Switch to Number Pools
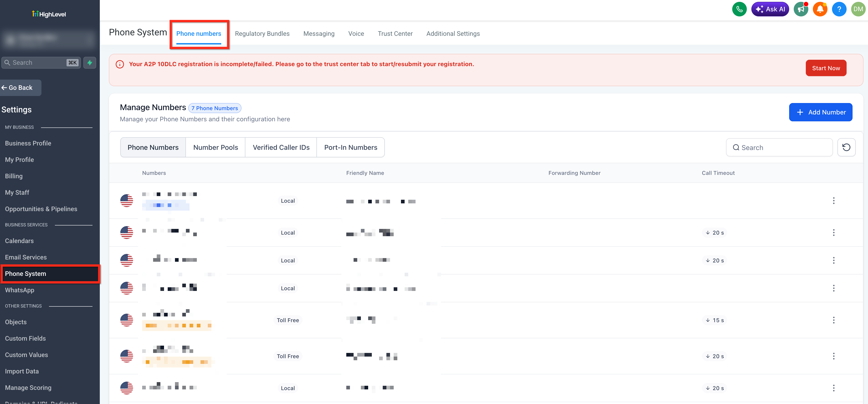This screenshot has height=404, width=868. click(216, 147)
